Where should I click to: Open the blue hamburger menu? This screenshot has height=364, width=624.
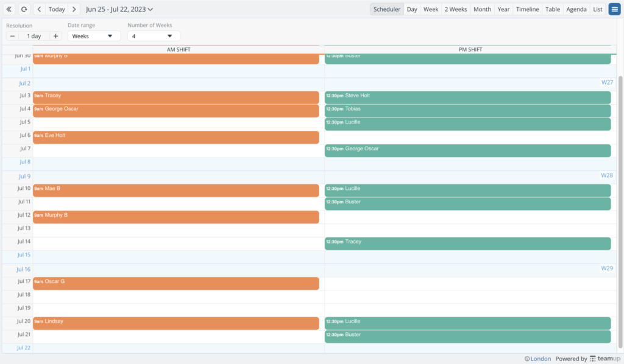[x=614, y=9]
